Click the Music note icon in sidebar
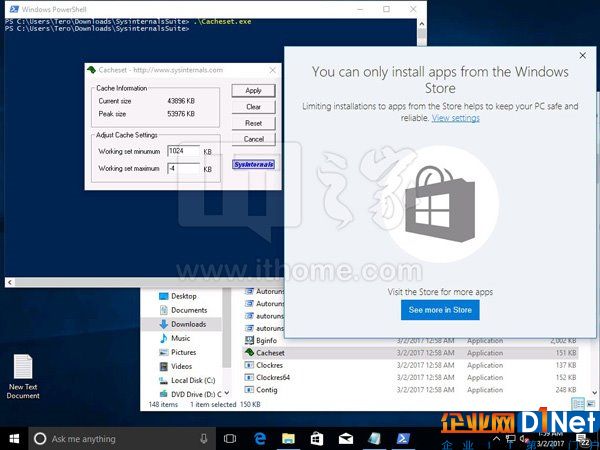This screenshot has height=450, width=600. click(x=163, y=338)
